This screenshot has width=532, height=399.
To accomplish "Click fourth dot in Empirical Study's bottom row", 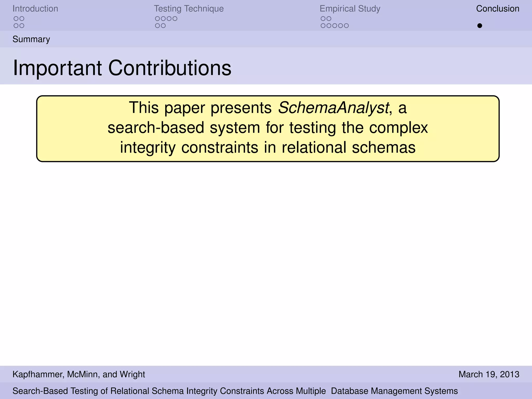I will [x=341, y=26].
